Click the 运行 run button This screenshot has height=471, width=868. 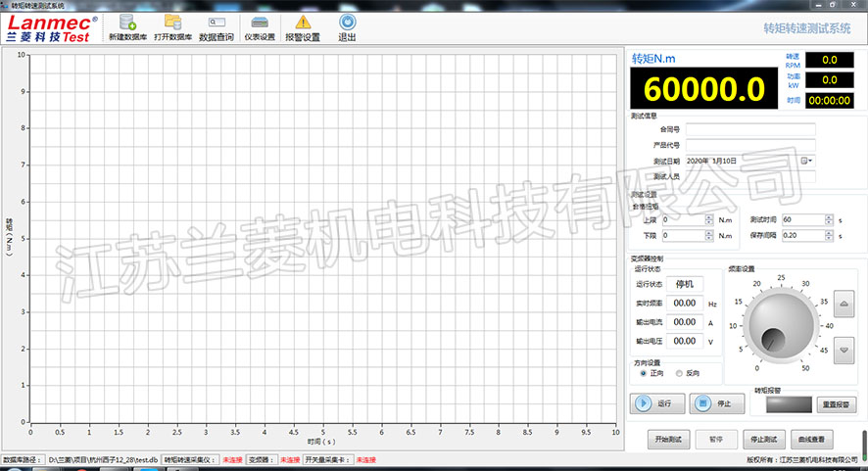pyautogui.click(x=657, y=403)
